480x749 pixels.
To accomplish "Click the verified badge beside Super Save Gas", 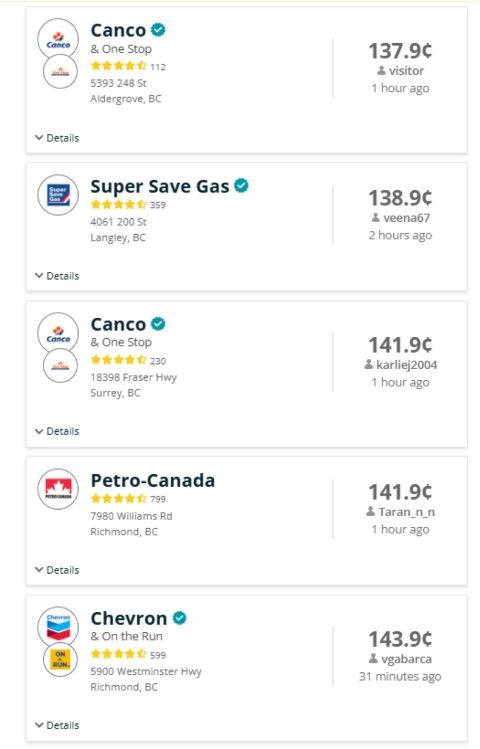I will (x=241, y=185).
